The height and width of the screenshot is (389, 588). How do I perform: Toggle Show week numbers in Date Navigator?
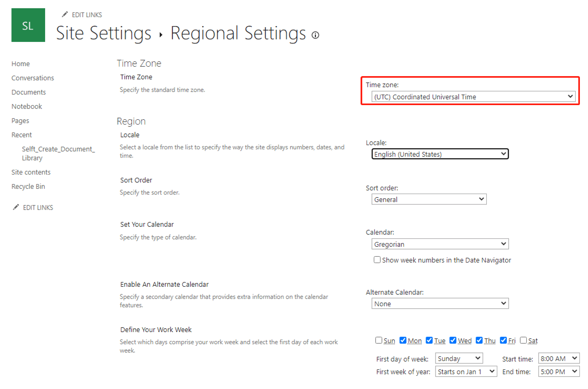pyautogui.click(x=377, y=260)
